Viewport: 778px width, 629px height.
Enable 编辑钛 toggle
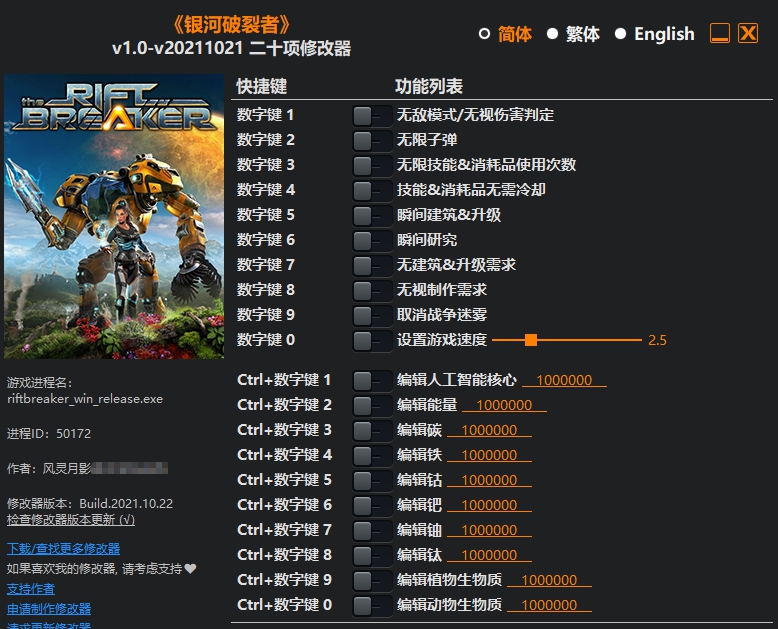click(372, 556)
